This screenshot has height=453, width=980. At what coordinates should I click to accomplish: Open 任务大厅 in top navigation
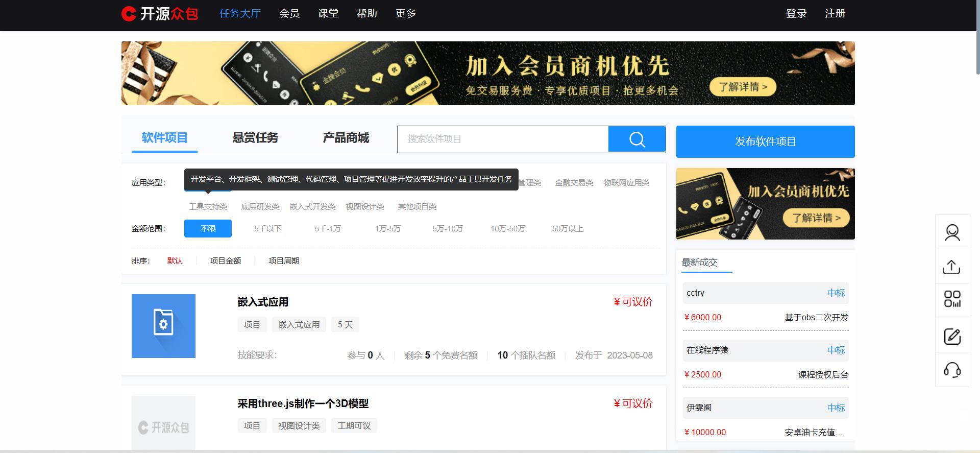point(240,14)
